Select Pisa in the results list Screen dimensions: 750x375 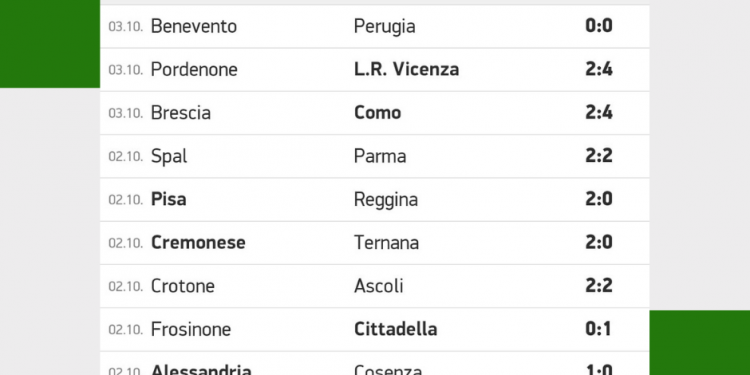point(168,199)
